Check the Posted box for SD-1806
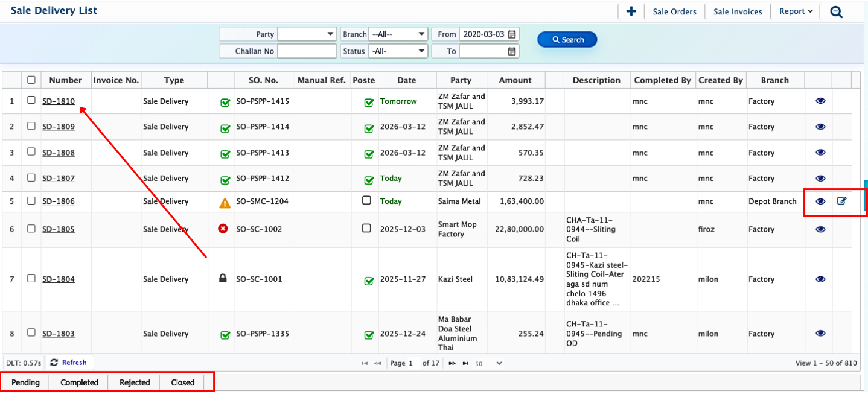868x406 pixels. click(x=366, y=201)
